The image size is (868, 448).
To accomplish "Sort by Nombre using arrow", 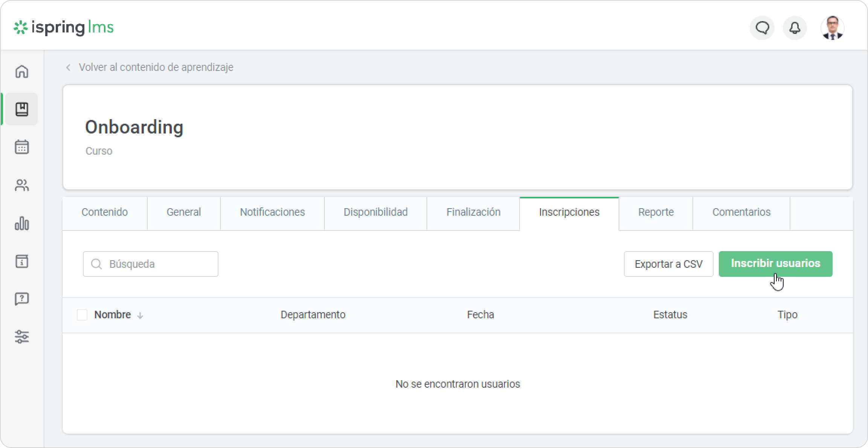I will click(140, 316).
